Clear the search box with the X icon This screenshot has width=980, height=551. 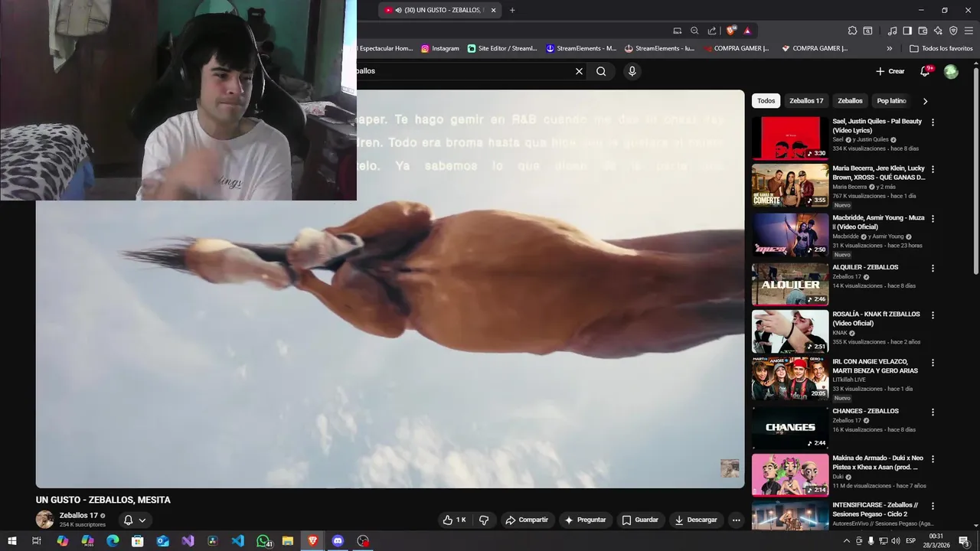[579, 71]
